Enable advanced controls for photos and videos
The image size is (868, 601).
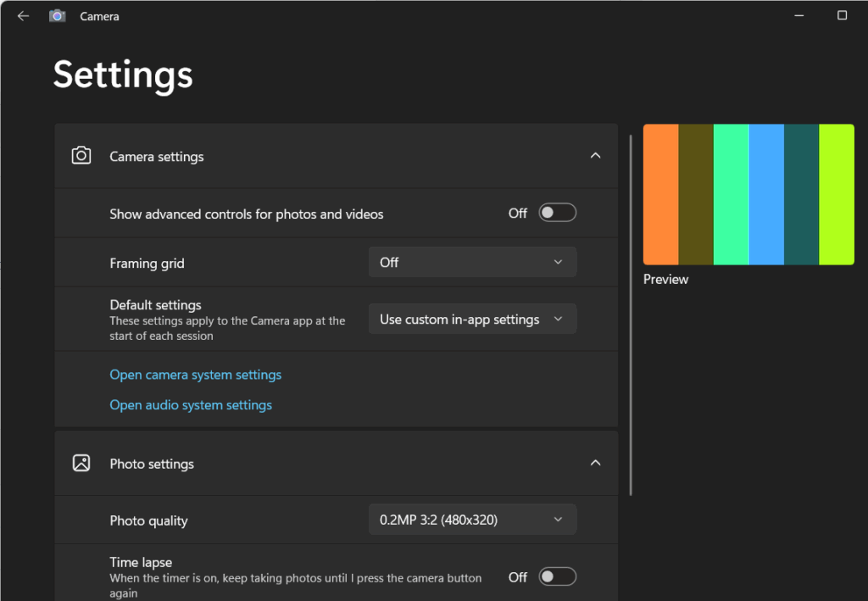tap(557, 213)
